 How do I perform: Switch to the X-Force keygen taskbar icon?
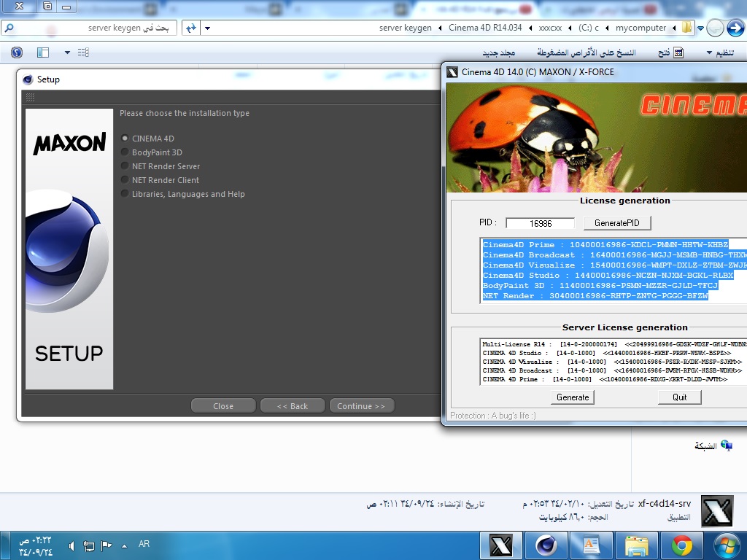[501, 545]
